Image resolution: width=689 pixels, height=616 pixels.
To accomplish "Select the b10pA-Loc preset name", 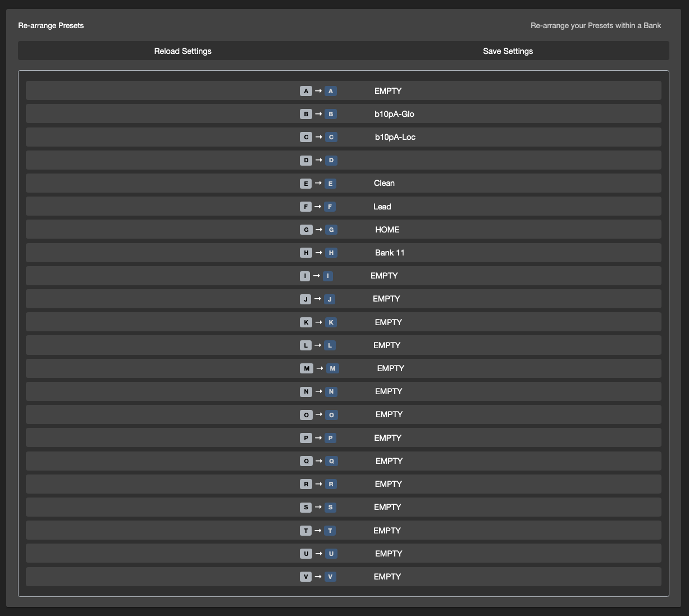I will coord(395,137).
